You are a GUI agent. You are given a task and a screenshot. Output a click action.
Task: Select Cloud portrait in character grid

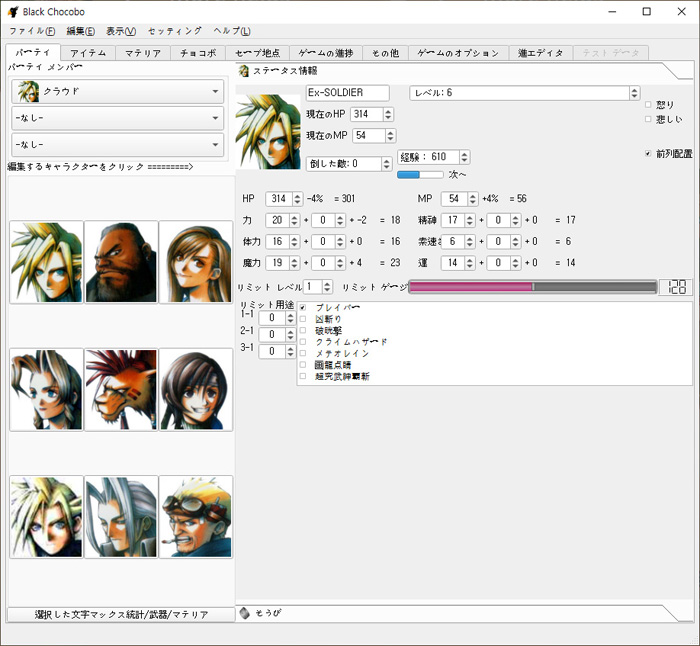46,262
